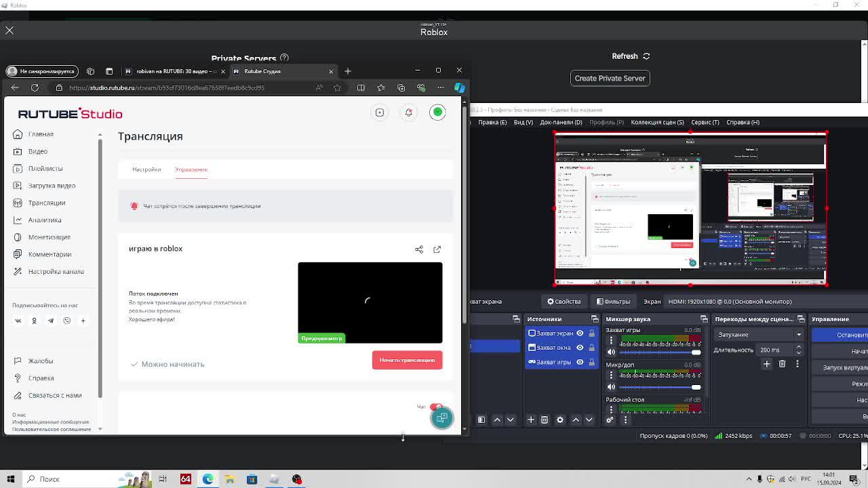The width and height of the screenshot is (868, 488).
Task: Open OBS Вид menu
Action: click(x=523, y=122)
